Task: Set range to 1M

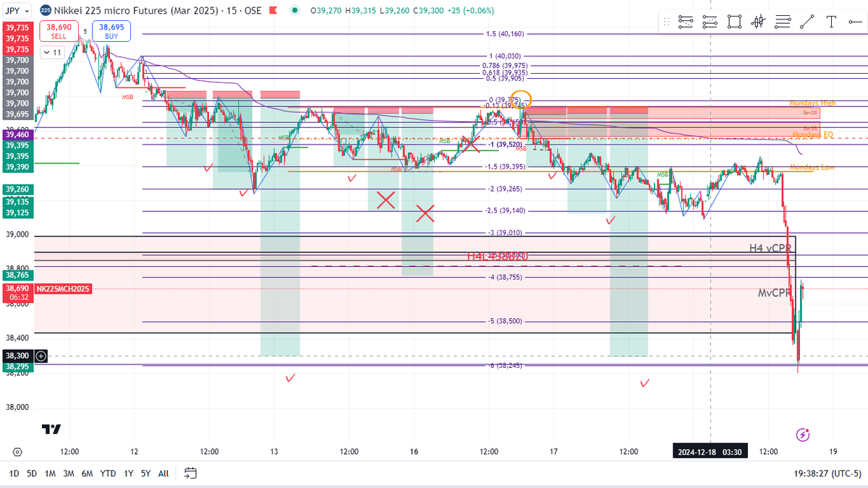Action: click(50, 474)
